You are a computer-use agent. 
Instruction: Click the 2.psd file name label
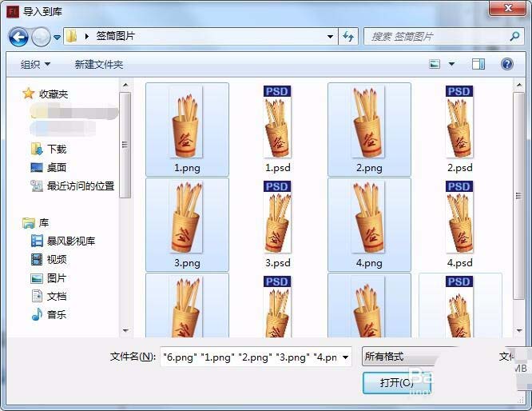(460, 168)
